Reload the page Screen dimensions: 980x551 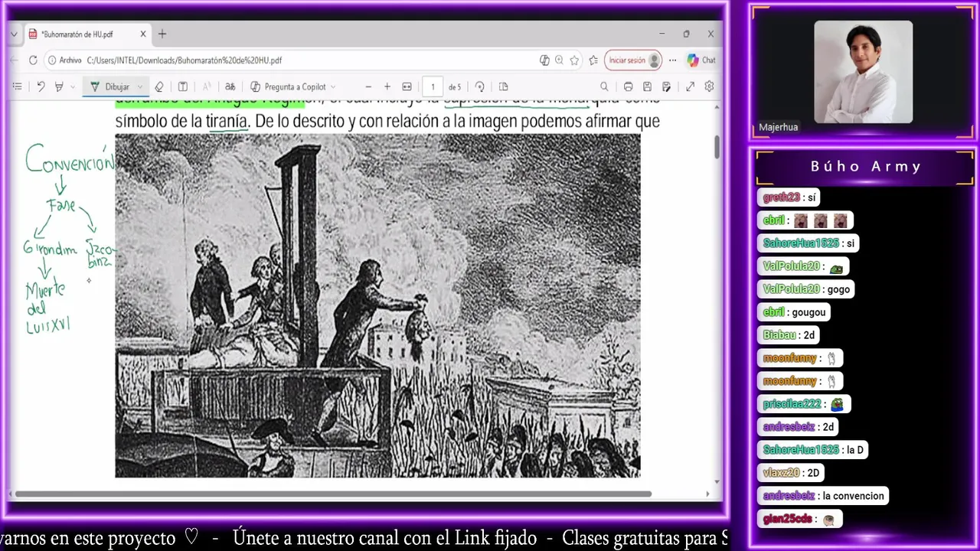pos(33,60)
